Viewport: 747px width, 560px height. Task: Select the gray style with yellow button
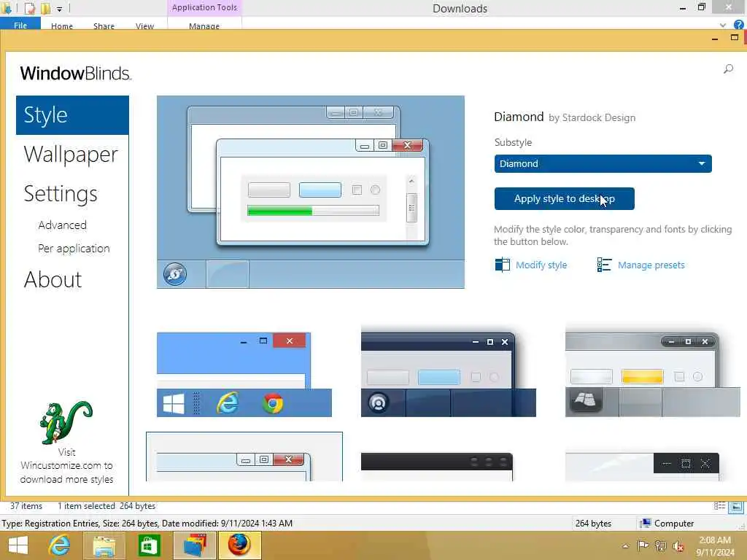tap(653, 374)
